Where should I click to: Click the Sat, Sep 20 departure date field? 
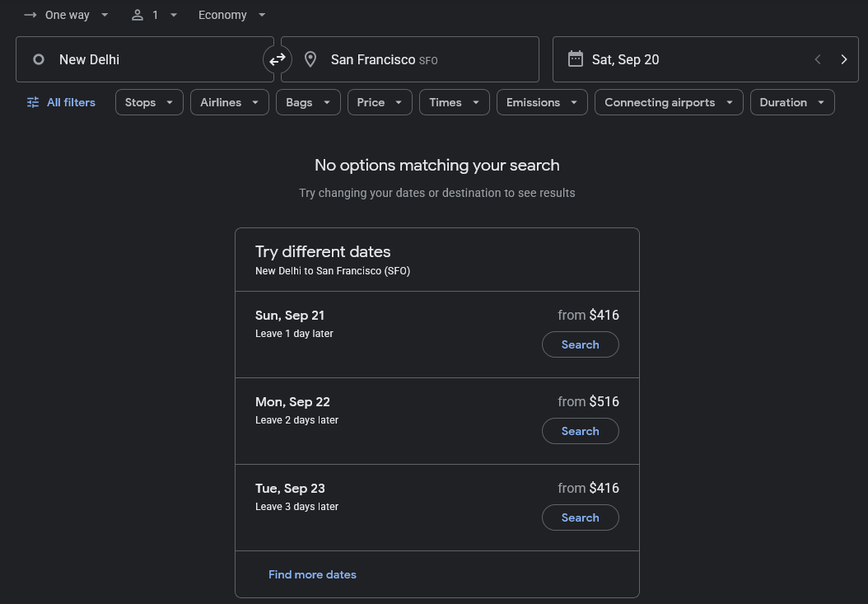[x=684, y=59]
